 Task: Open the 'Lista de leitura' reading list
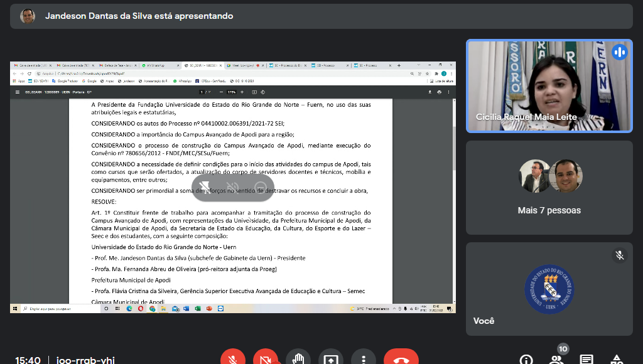(441, 81)
